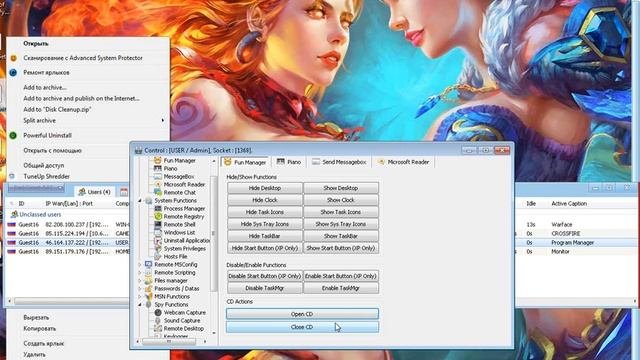Open the Split archive submenu arrow
Viewport: 640px width, 360px height.
pos(162,120)
